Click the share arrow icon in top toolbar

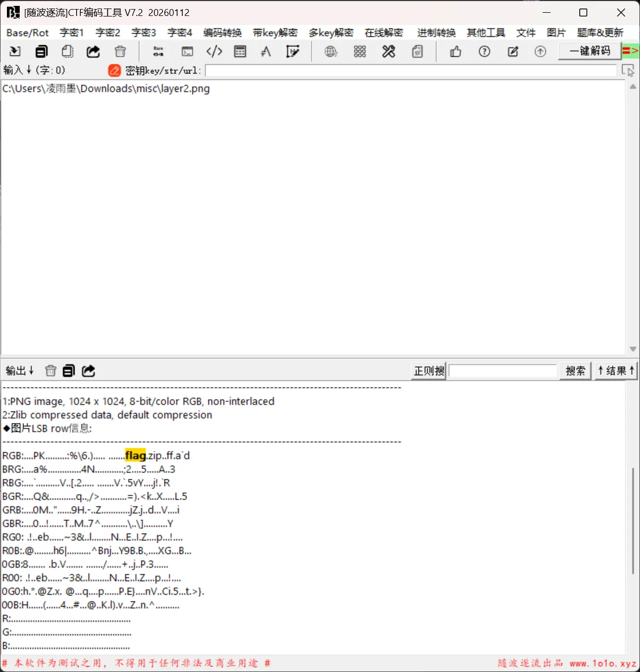[x=93, y=51]
